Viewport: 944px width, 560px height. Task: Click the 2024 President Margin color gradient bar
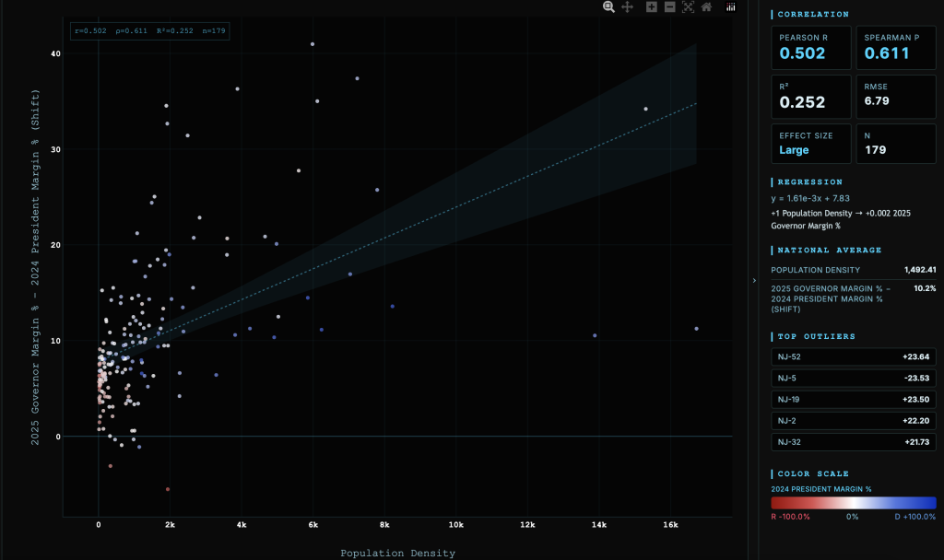(x=853, y=503)
